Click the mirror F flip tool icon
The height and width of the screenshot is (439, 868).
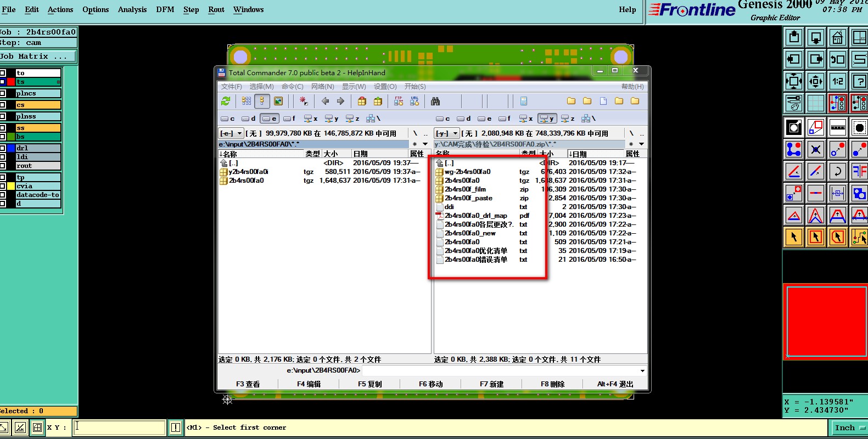click(x=859, y=171)
